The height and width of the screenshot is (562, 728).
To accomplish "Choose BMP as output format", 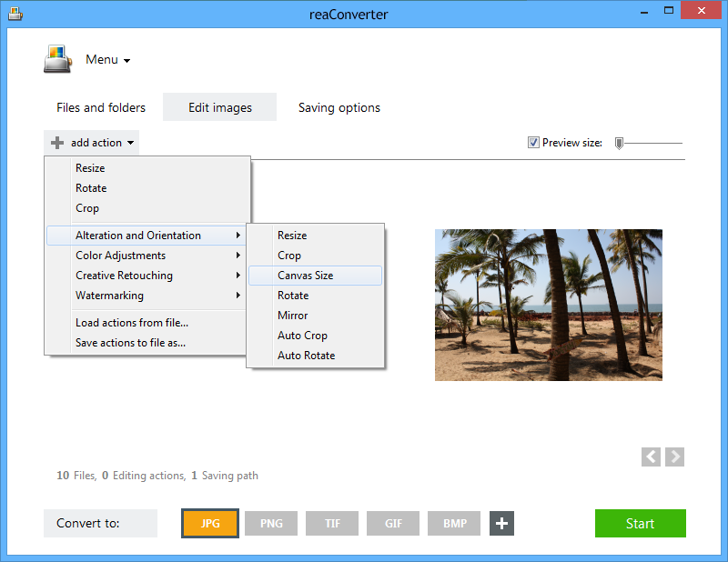I will [454, 524].
